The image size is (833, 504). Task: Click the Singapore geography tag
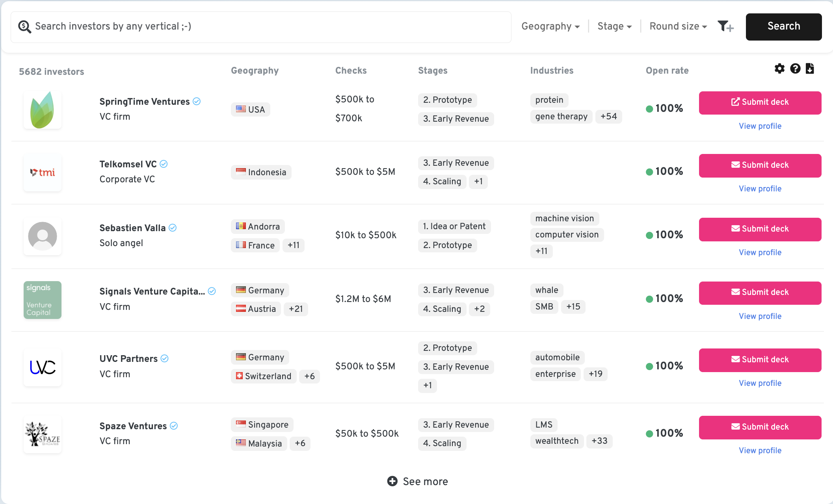[262, 424]
